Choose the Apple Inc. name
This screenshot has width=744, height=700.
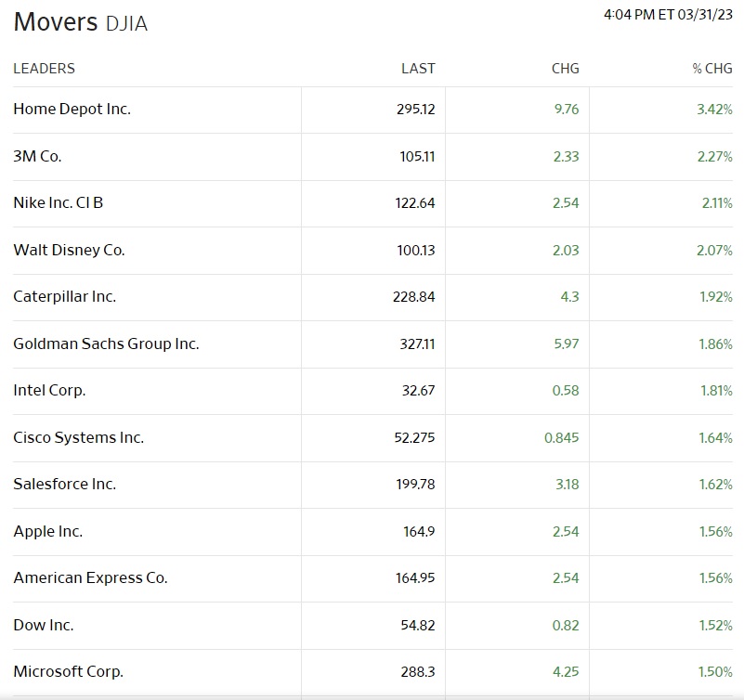48,531
